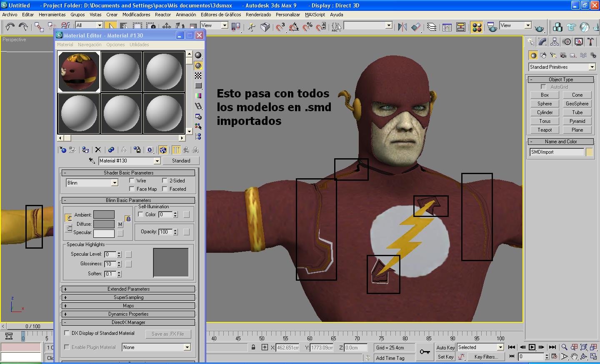Click the Redo arrow in main toolbar
The width and height of the screenshot is (600, 364).
(x=23, y=27)
